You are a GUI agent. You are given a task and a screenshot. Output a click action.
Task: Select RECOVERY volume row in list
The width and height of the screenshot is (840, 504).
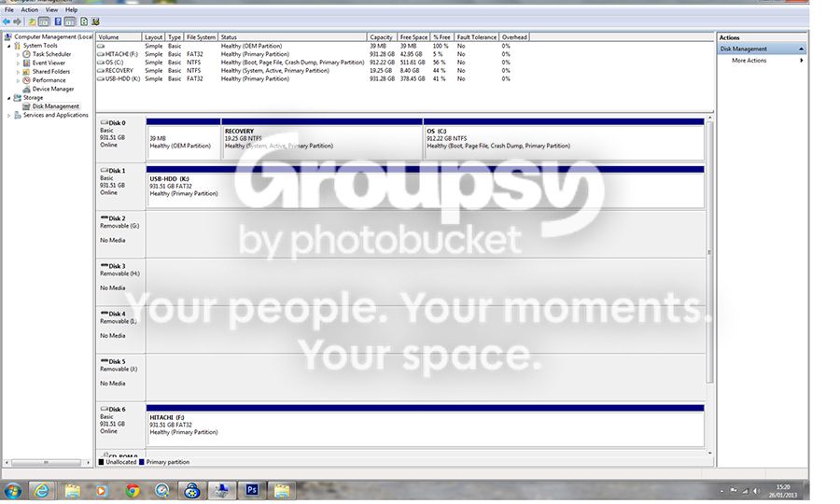[x=303, y=70]
